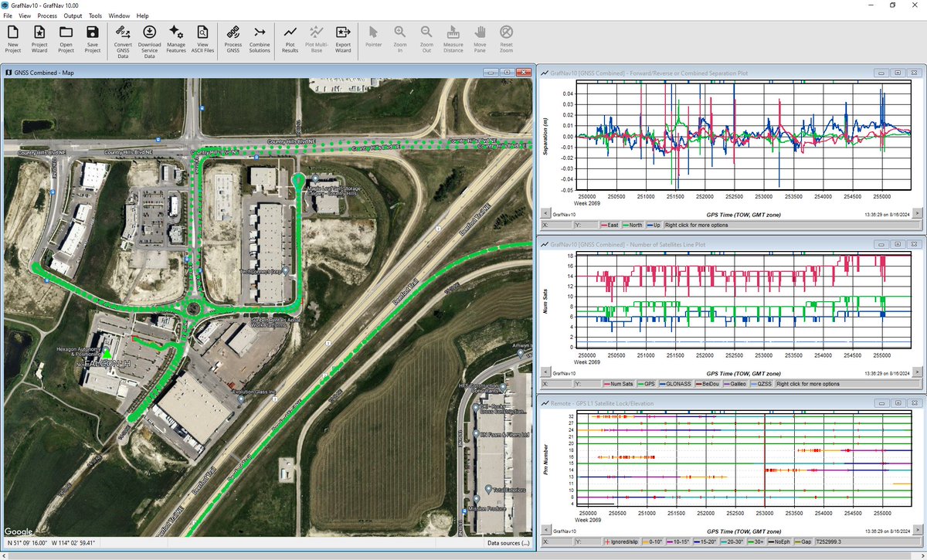
Task: Pan Number of Satellites plot right
Action: 917,372
